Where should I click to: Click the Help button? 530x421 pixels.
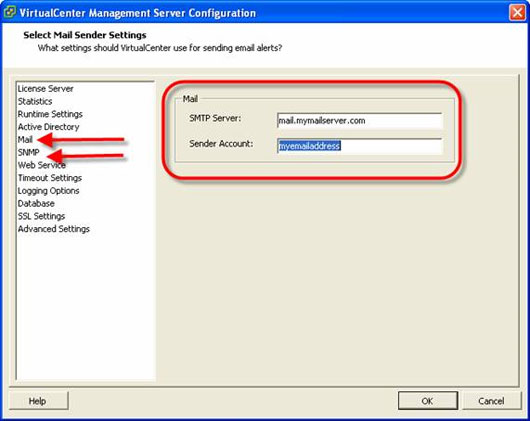pyautogui.click(x=38, y=401)
